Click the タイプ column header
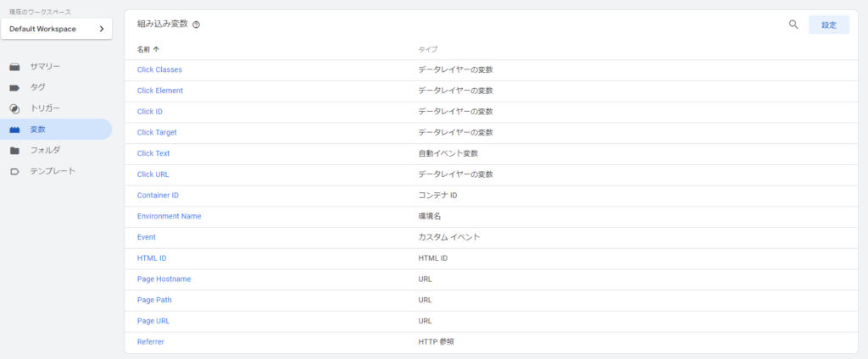868x359 pixels. coord(428,49)
